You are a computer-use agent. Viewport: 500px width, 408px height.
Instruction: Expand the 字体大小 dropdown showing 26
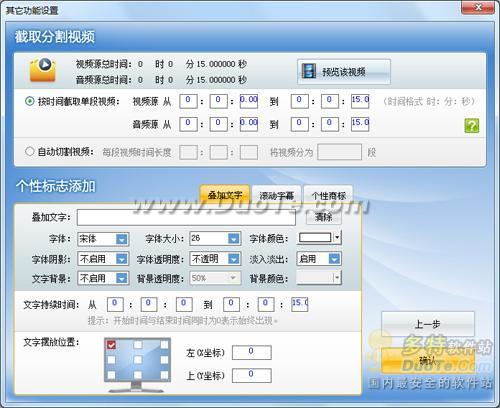pyautogui.click(x=215, y=238)
